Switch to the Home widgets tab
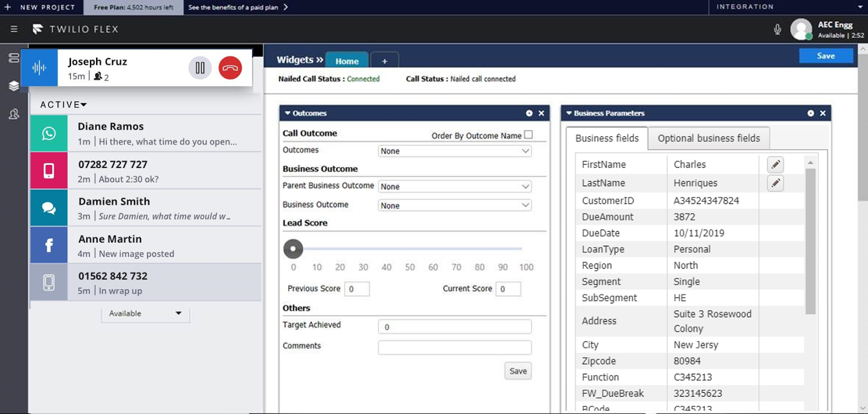868x414 pixels. [x=347, y=61]
